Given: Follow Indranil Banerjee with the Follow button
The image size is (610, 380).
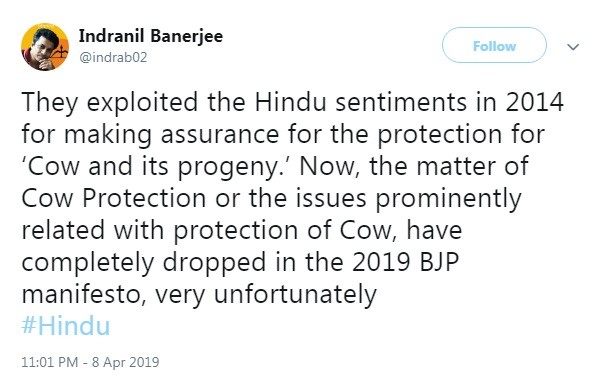Looking at the screenshot, I should [494, 46].
